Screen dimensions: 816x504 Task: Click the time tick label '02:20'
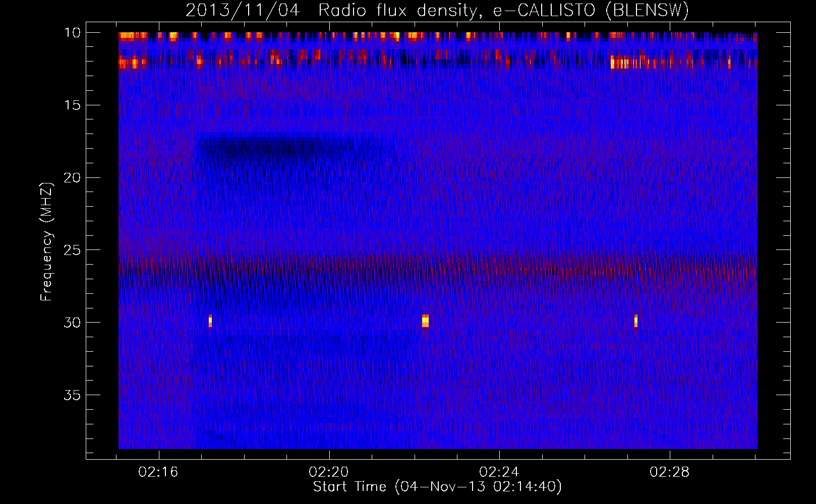329,472
